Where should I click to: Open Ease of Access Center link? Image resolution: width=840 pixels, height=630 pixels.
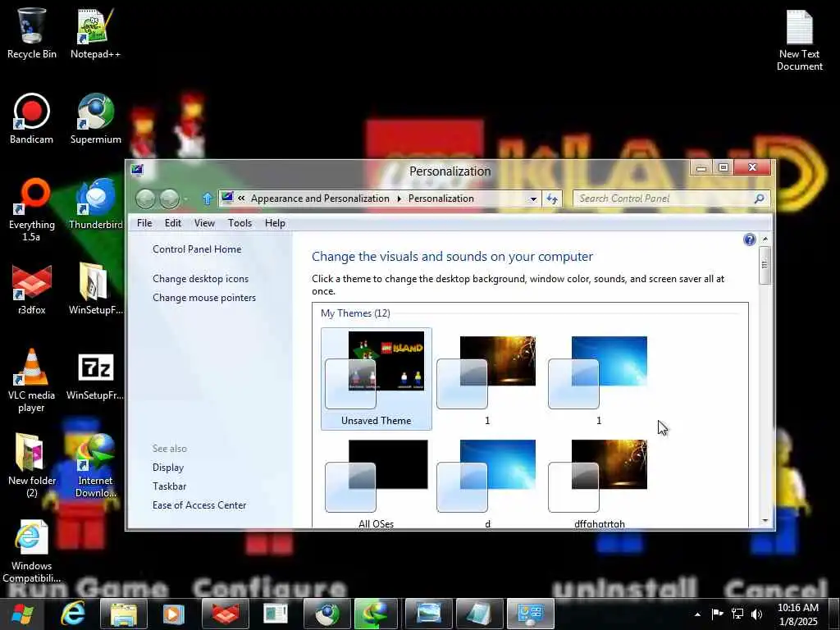tap(199, 504)
